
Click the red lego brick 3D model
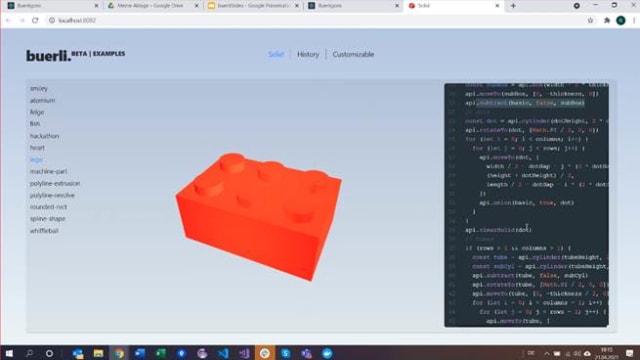click(x=259, y=216)
